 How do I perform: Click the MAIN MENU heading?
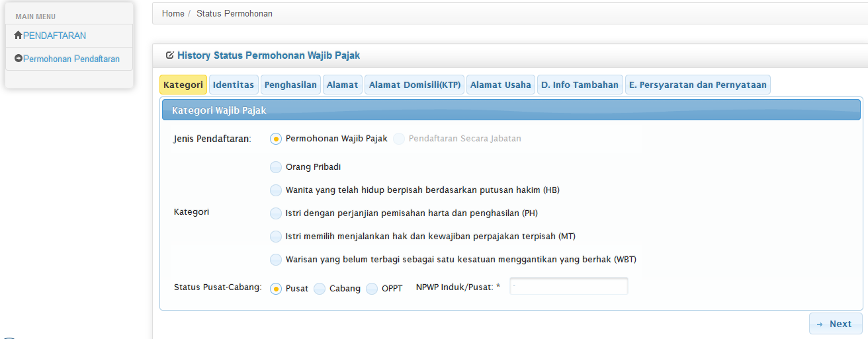[x=36, y=17]
